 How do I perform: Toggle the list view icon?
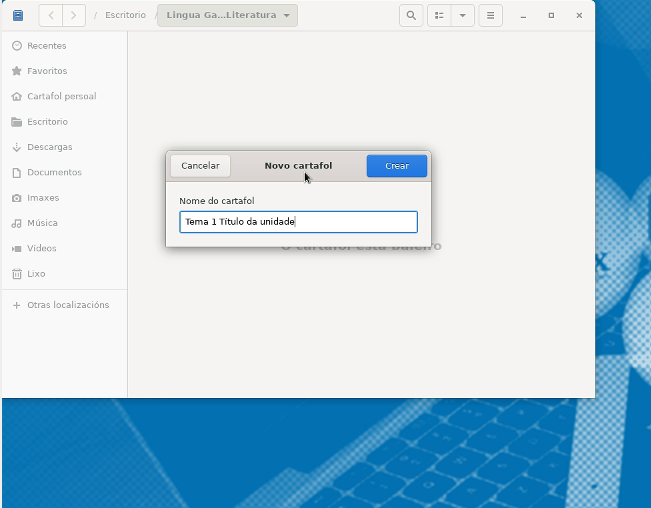(439, 16)
